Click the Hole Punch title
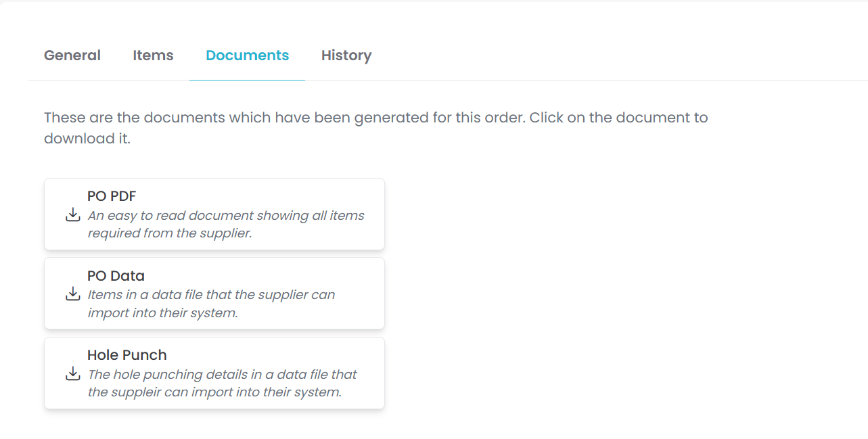 (x=127, y=354)
